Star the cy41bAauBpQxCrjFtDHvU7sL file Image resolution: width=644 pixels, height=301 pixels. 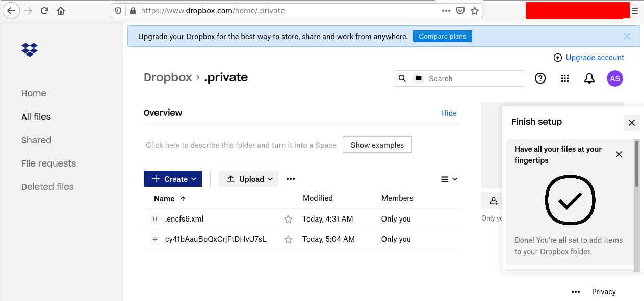288,239
